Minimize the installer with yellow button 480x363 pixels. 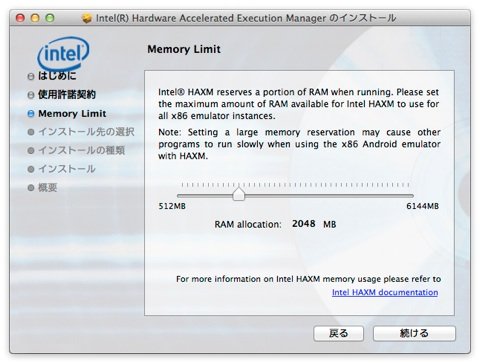tap(35, 18)
